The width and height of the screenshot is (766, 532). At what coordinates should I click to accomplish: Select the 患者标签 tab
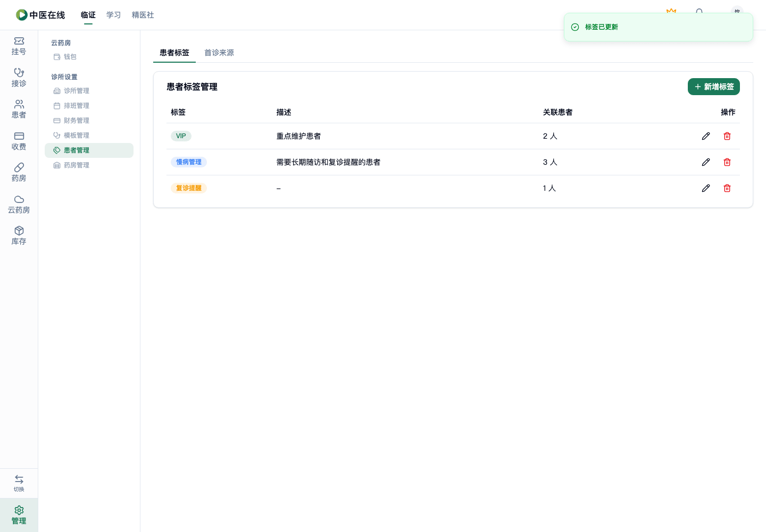pyautogui.click(x=174, y=53)
